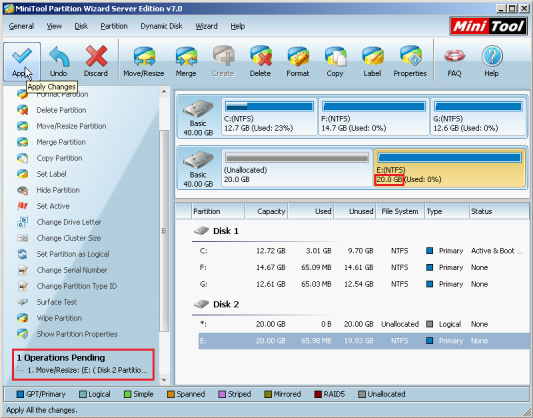Choose Change Drive Letter in the sidebar
This screenshot has height=418, width=533.
click(x=69, y=222)
